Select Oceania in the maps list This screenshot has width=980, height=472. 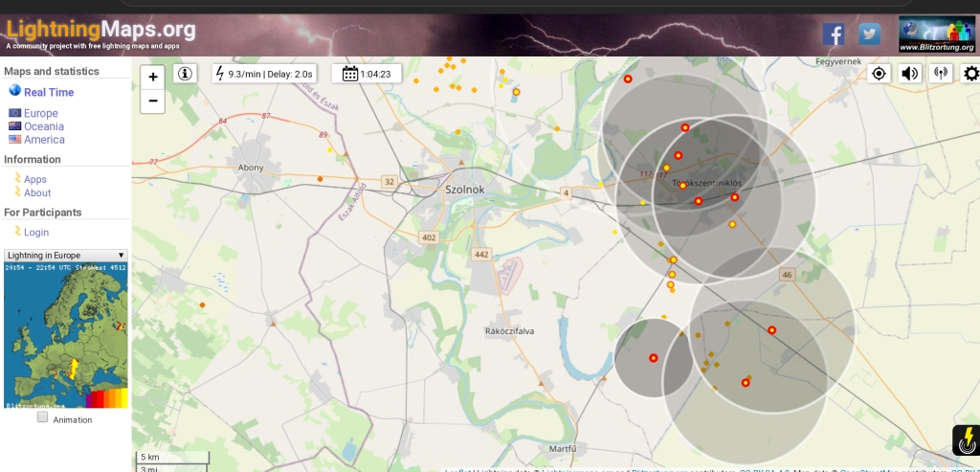(44, 126)
